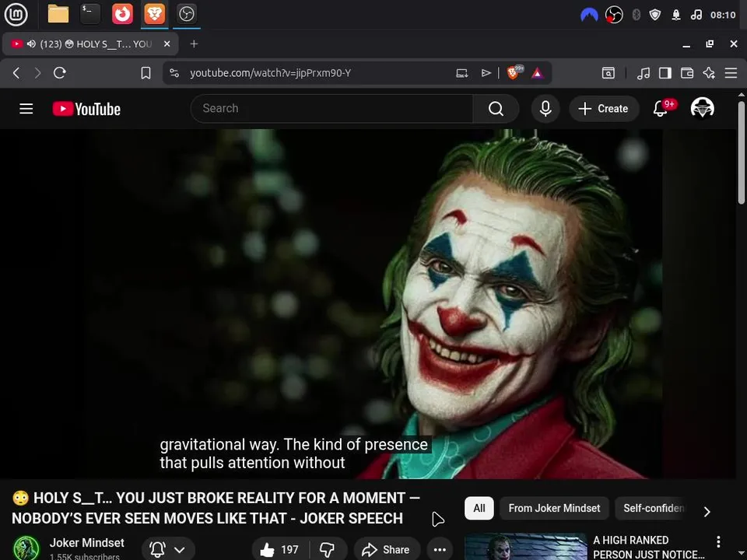Open A HIGH RANKED PERSON recommended video thumbnail
The height and width of the screenshot is (560, 747).
(x=525, y=546)
